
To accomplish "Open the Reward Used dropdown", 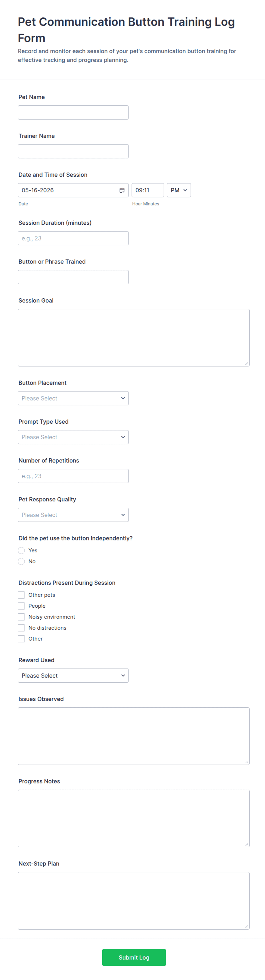I will point(73,676).
